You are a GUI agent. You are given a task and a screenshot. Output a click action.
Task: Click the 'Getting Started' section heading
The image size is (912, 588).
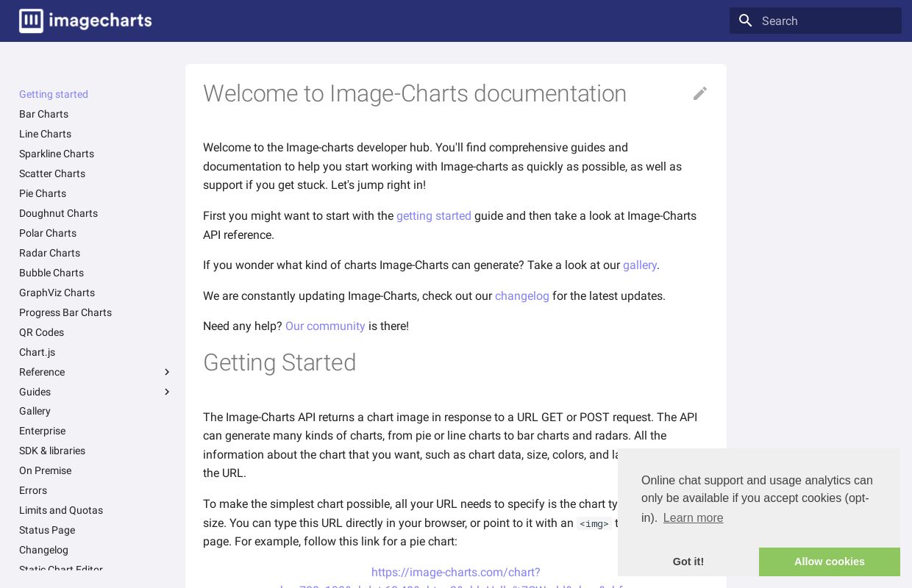point(279,362)
